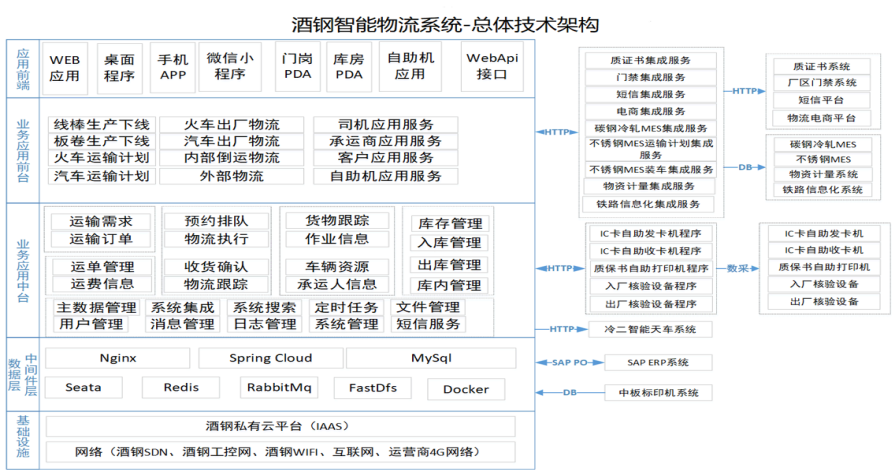895x470 pixels.
Task: Click the '日志管理' module
Action: [x=264, y=324]
